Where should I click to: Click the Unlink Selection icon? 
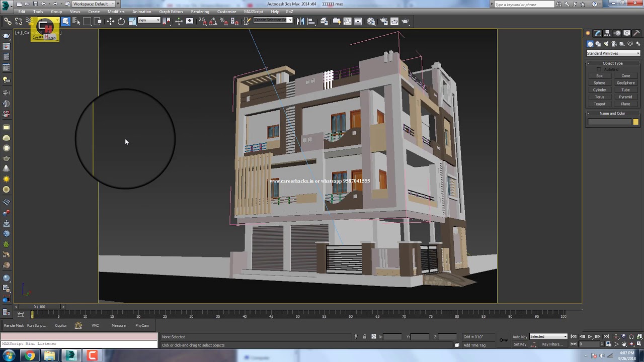point(19,21)
